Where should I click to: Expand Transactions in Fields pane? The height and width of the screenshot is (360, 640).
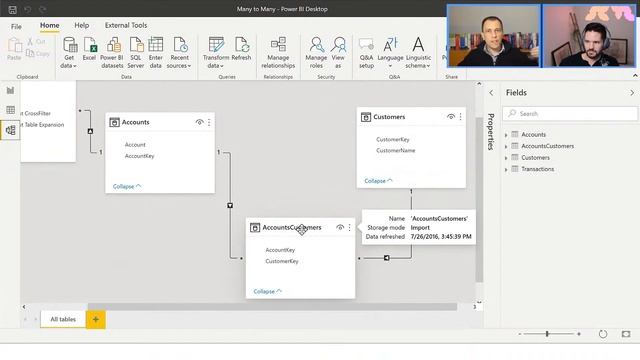tap(506, 169)
